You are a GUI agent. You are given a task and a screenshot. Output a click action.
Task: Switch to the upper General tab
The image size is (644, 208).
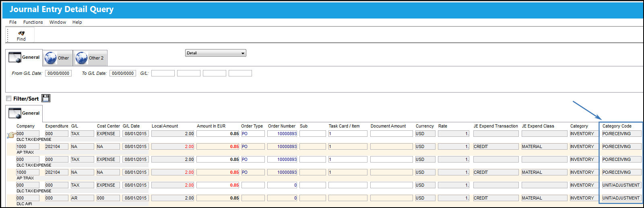24,57
